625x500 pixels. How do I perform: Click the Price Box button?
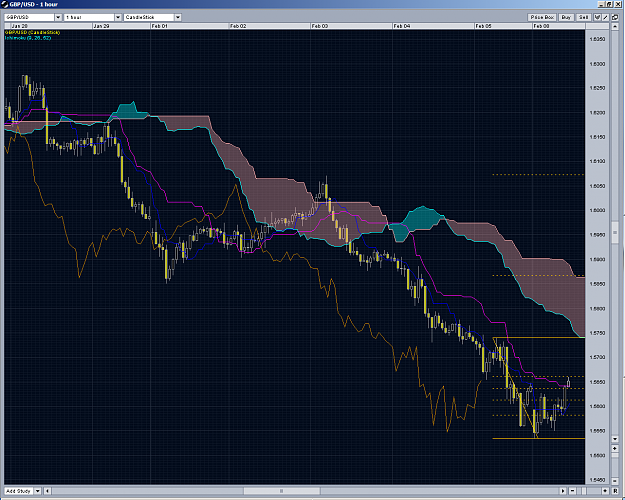pos(542,17)
